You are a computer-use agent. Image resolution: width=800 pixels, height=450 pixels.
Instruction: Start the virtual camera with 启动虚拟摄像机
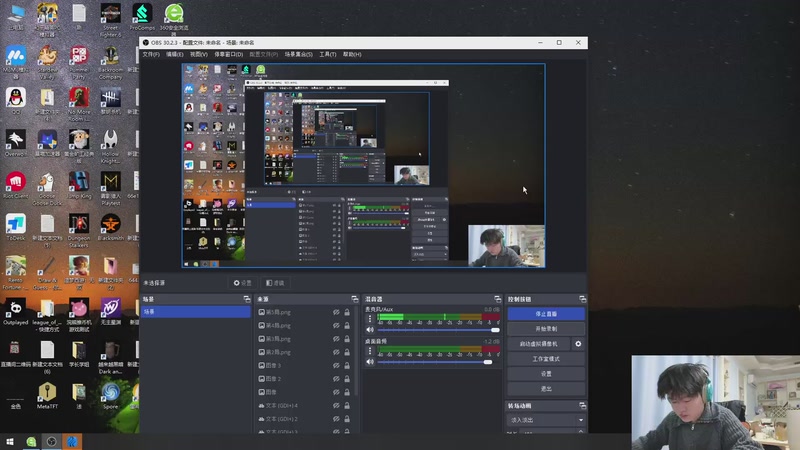(539, 344)
